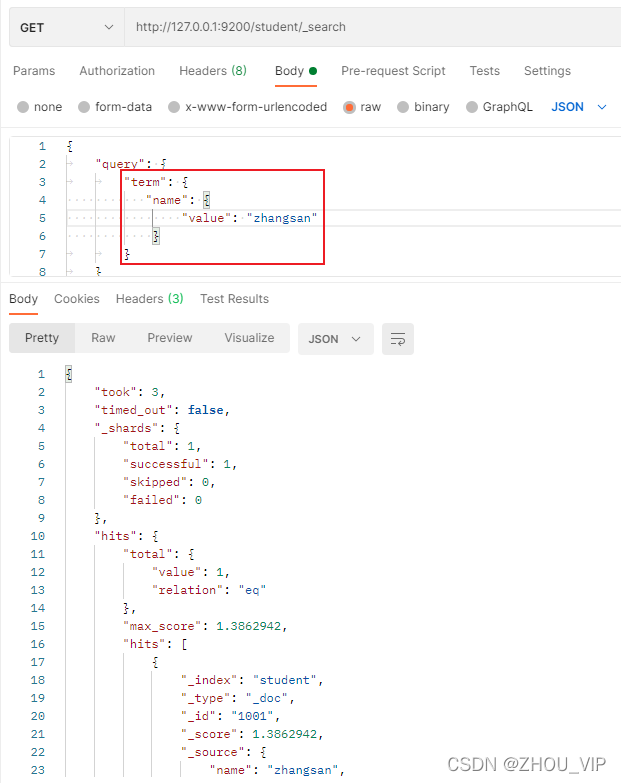
Task: Open the Authorization tab
Action: [x=117, y=71]
